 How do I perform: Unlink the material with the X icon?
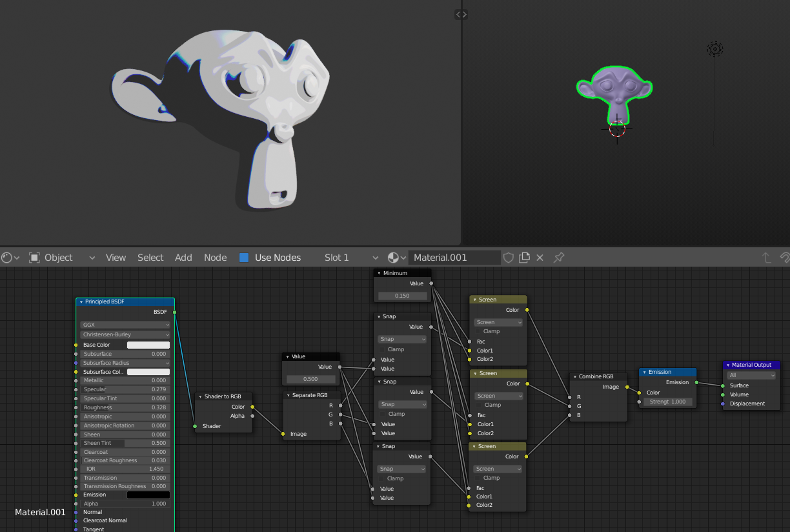point(540,257)
